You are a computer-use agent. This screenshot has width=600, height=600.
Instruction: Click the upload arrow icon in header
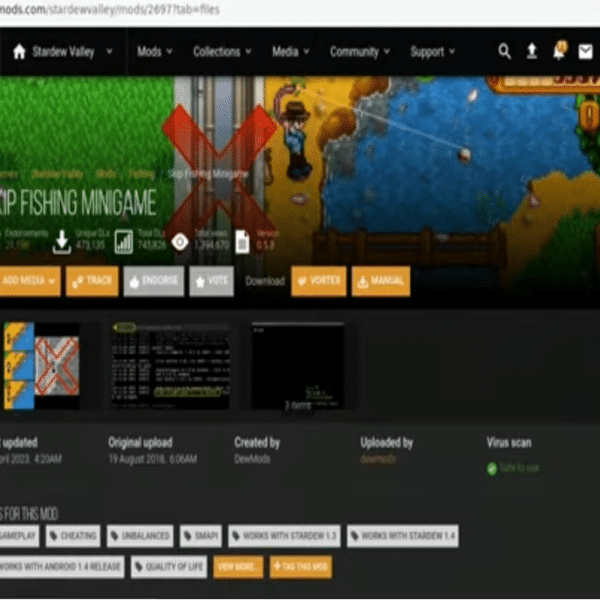(532, 51)
